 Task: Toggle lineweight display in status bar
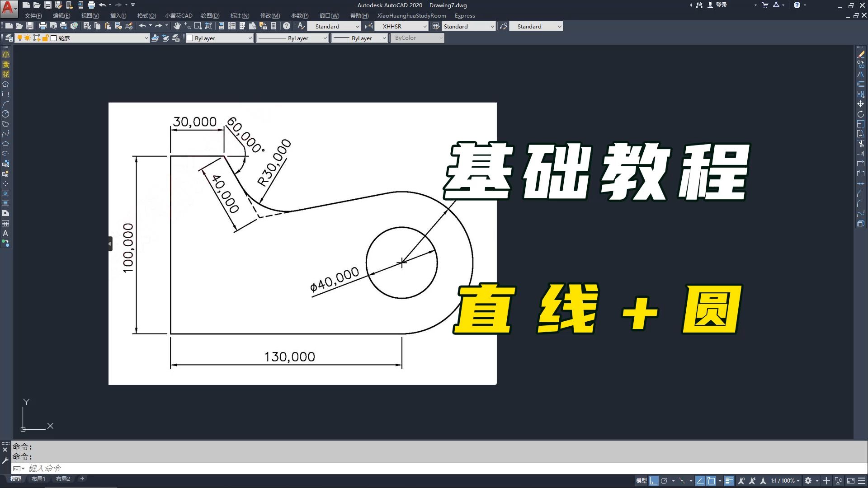pyautogui.click(x=729, y=480)
